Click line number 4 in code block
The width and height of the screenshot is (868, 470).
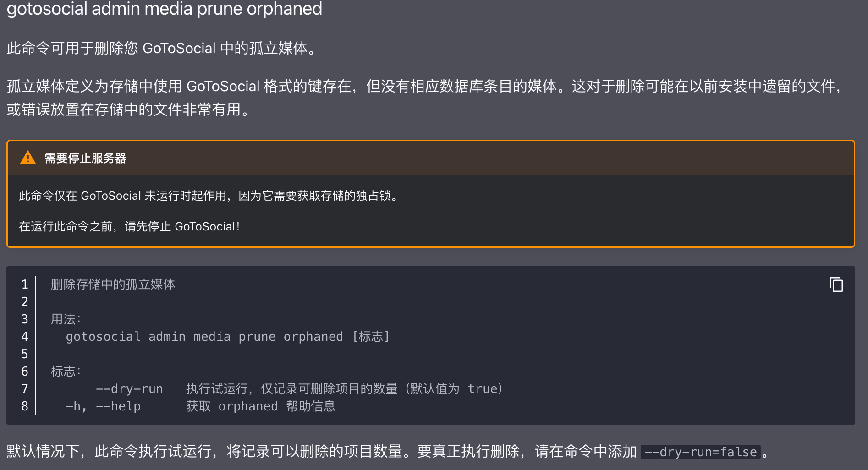tap(25, 337)
